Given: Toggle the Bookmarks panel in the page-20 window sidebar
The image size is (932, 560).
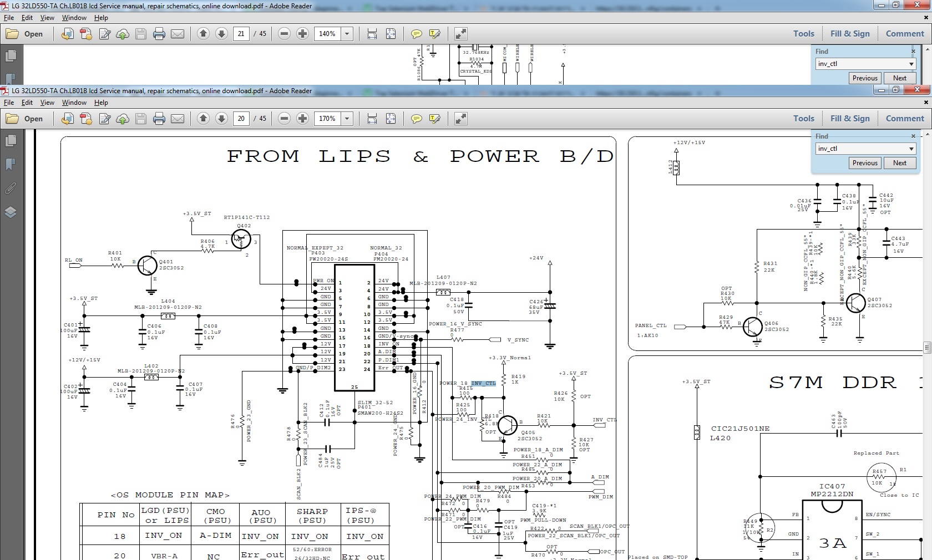Looking at the screenshot, I should tap(11, 165).
